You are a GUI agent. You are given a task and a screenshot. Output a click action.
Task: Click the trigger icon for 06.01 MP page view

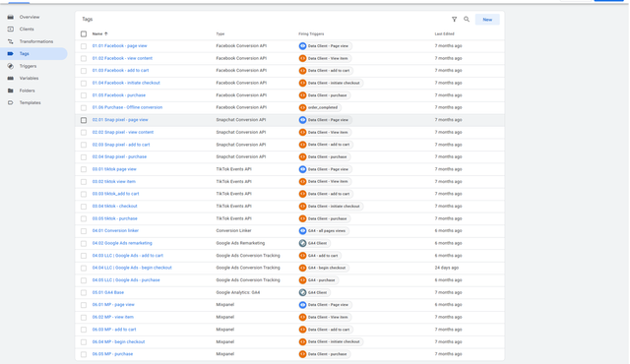[302, 305]
